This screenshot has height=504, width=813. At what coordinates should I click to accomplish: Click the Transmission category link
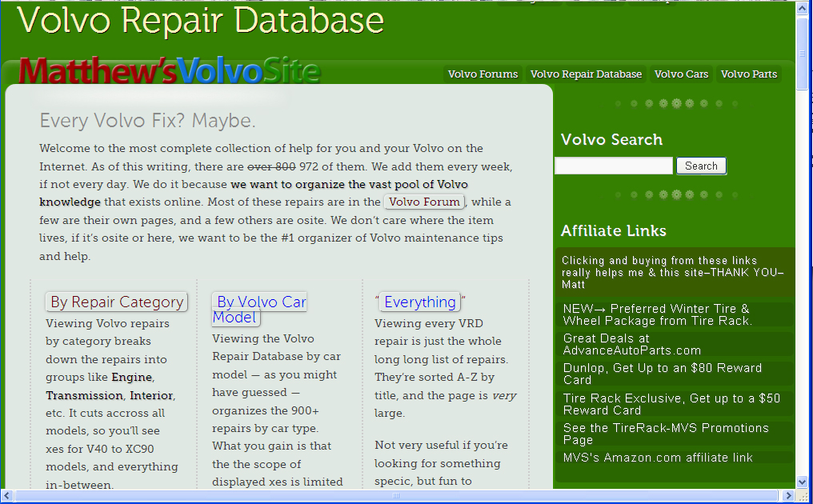tap(84, 395)
